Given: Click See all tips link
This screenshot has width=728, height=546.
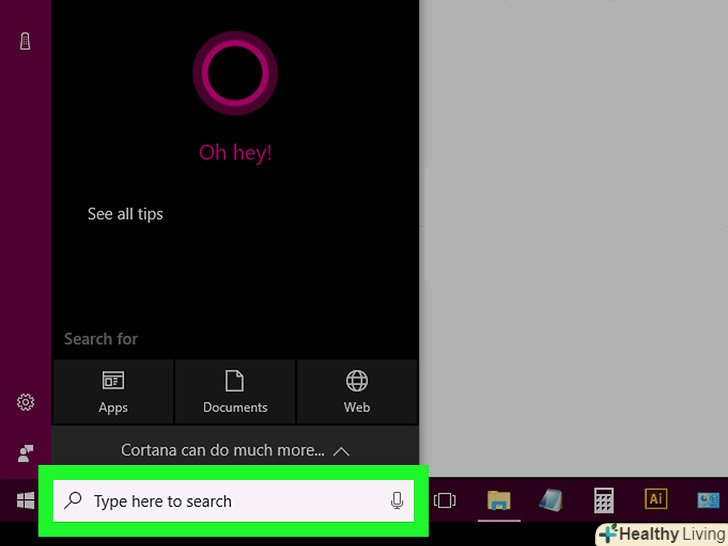Looking at the screenshot, I should pos(125,214).
